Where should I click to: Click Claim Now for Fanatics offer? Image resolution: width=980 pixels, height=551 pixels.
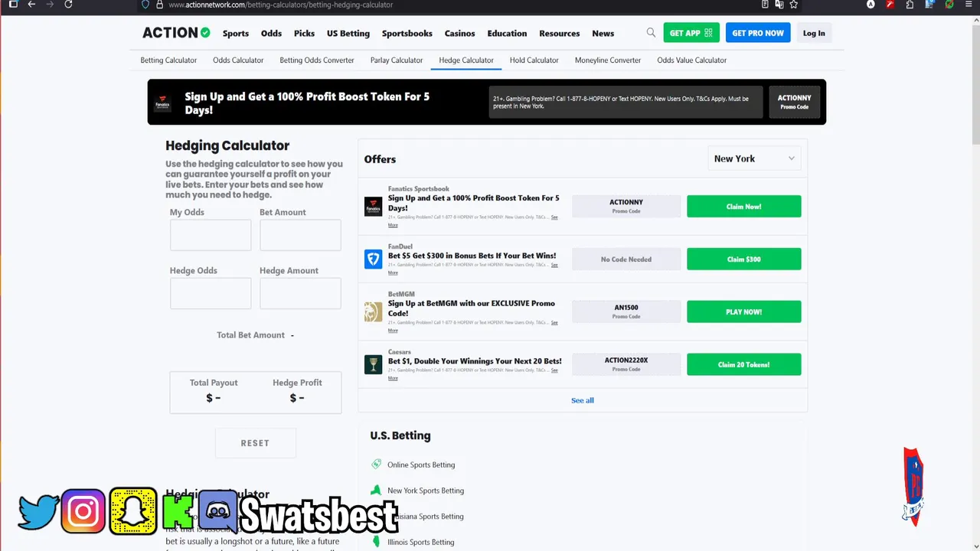click(744, 207)
